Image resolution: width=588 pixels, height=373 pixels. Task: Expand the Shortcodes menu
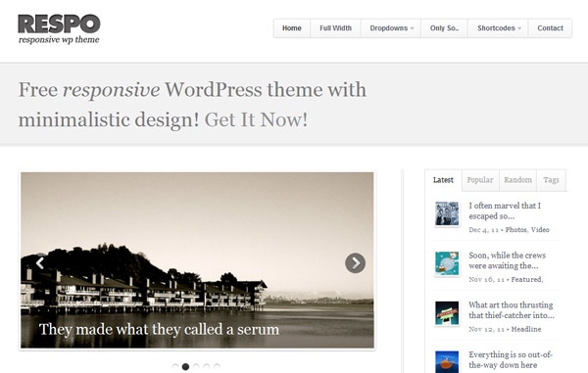[499, 28]
